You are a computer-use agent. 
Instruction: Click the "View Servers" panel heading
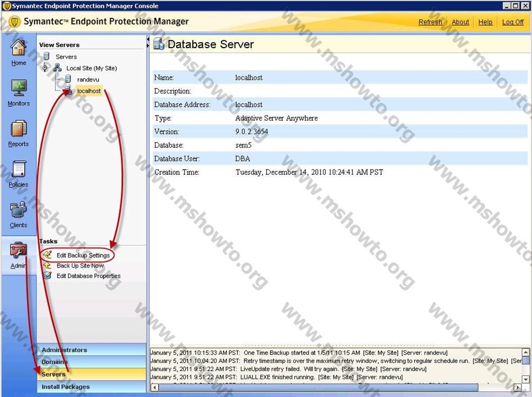(59, 45)
